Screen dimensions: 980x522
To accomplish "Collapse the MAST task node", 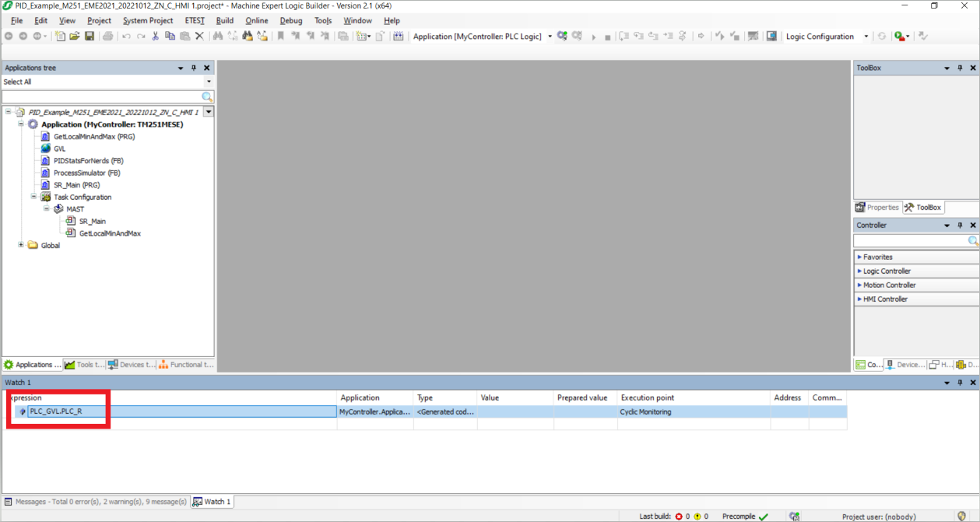I will [x=46, y=209].
